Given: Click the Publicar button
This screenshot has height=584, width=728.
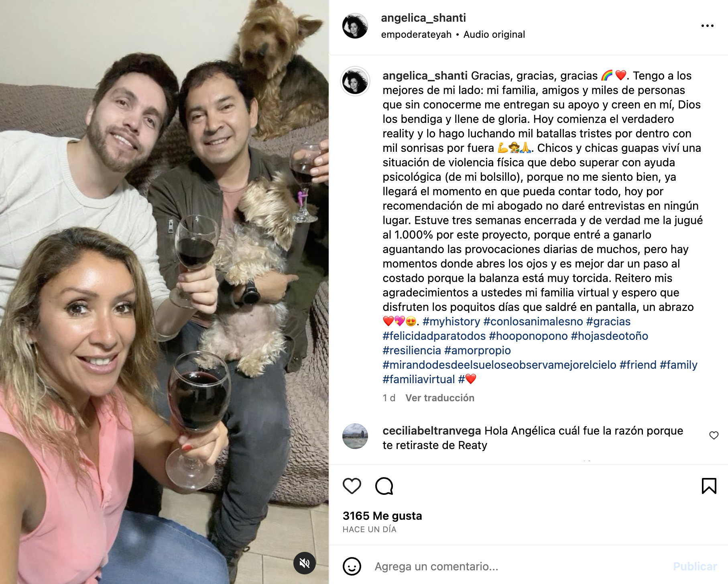Looking at the screenshot, I should pos(695,566).
